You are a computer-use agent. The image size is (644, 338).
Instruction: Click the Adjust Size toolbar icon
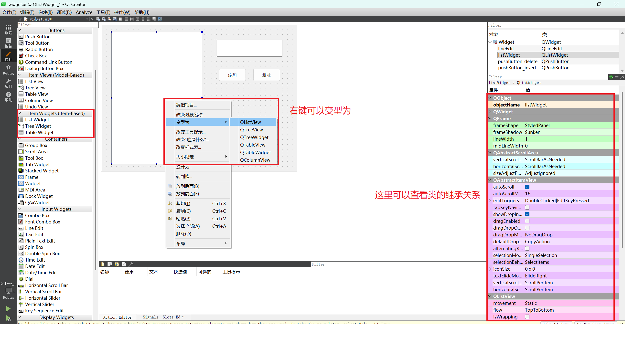(x=160, y=19)
